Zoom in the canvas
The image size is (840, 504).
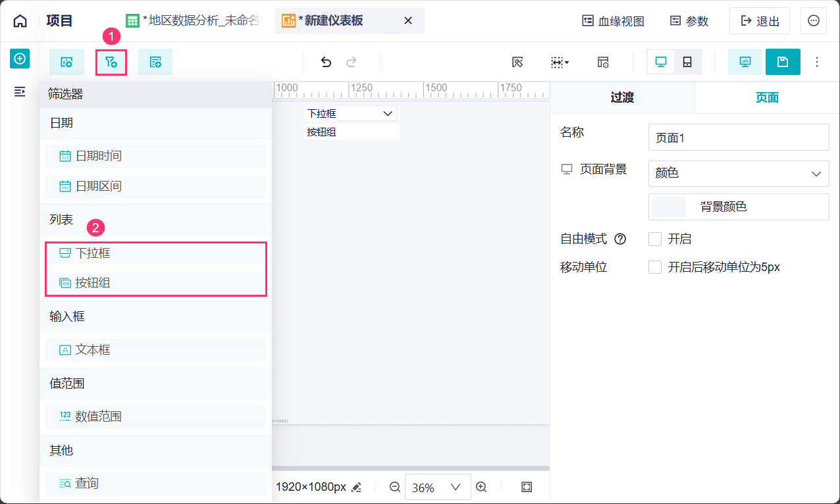coord(481,487)
